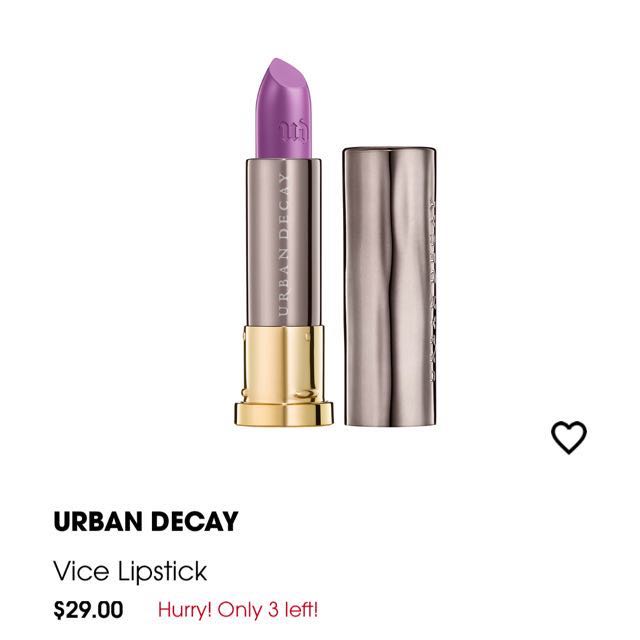Click the left gold clasp detail near the base bottom
The height and width of the screenshot is (640, 640).
[244, 394]
